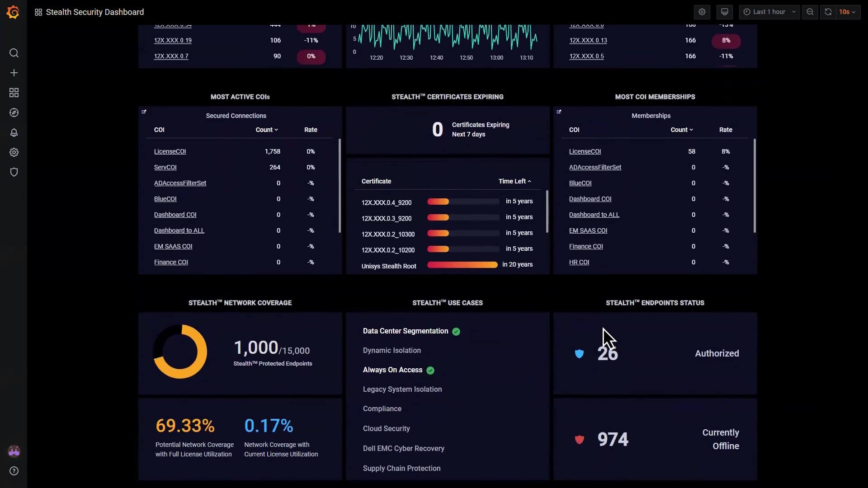Open the Secured Connections external link icon

144,112
